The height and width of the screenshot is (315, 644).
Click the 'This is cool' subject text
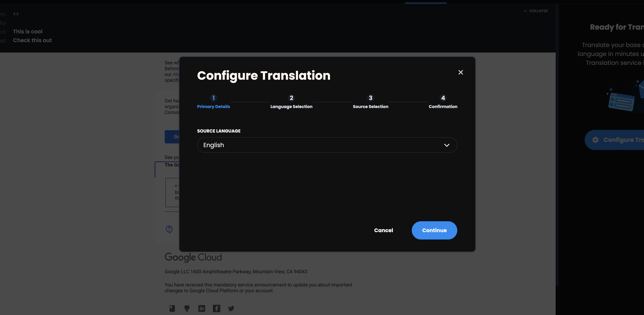pyautogui.click(x=28, y=32)
